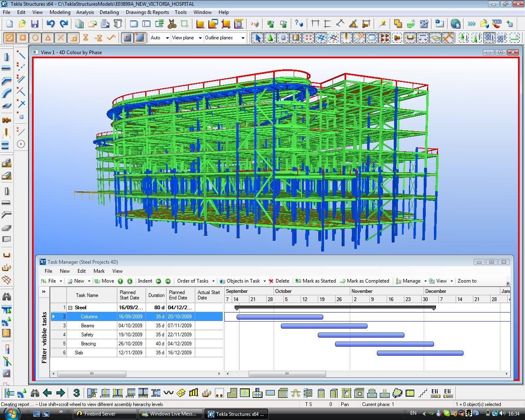
Task: Open the Modeling menu
Action: click(60, 12)
